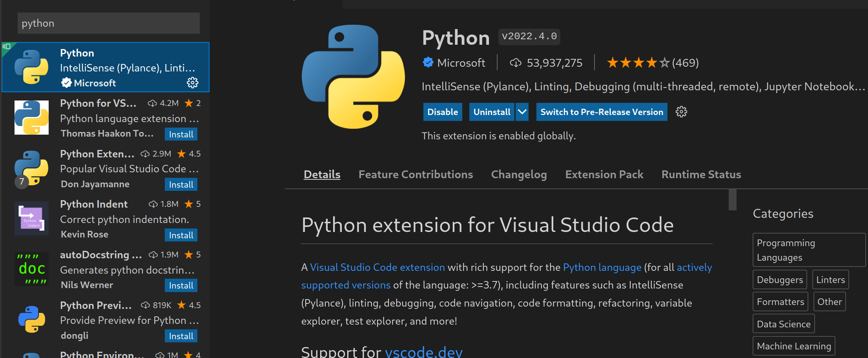Screen dimensions: 868x358
Task: Open the Uninstall dropdown arrow
Action: (522, 112)
